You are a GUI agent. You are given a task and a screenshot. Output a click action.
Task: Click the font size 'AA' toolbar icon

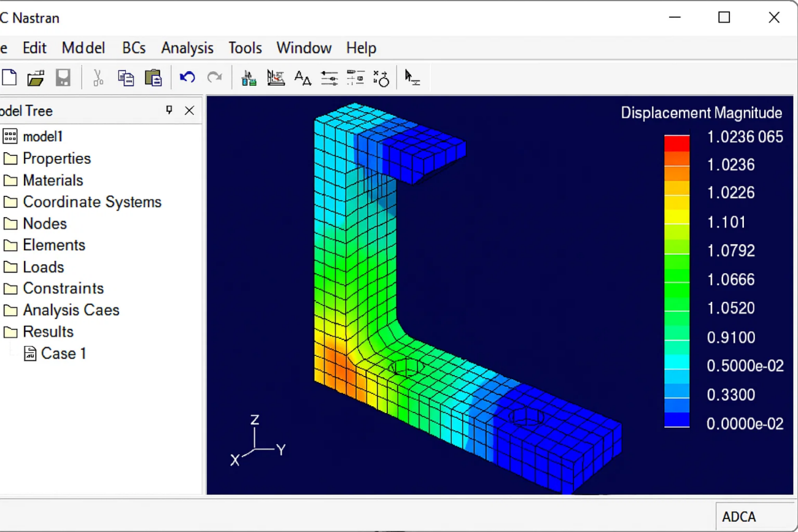pos(303,78)
